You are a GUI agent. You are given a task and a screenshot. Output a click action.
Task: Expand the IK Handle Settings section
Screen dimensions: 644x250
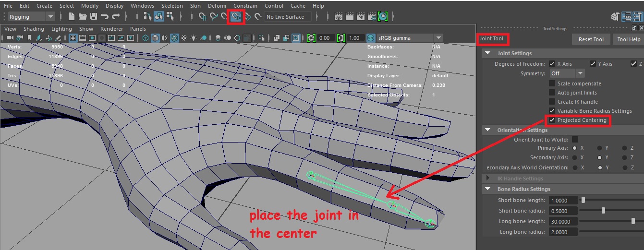click(x=488, y=179)
